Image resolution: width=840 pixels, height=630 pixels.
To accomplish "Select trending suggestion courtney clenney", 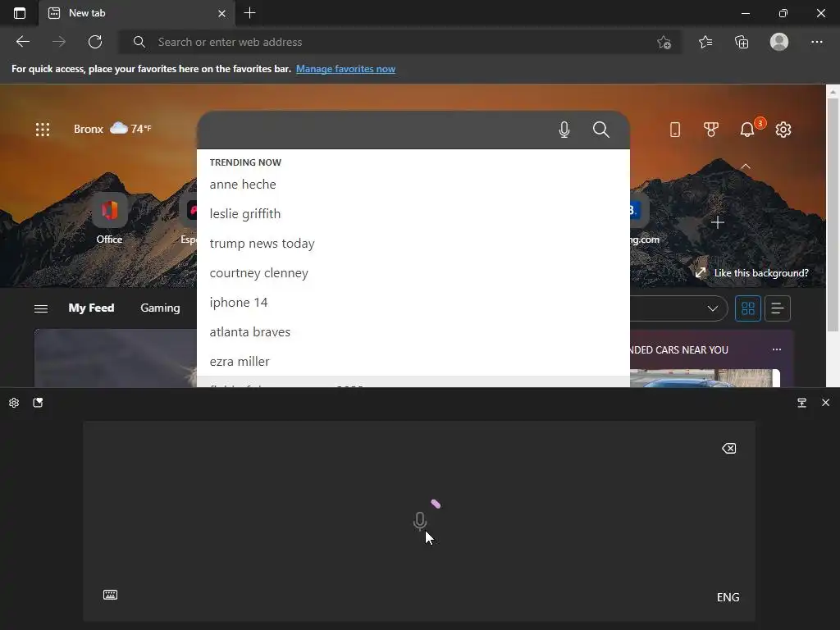I will click(413, 272).
